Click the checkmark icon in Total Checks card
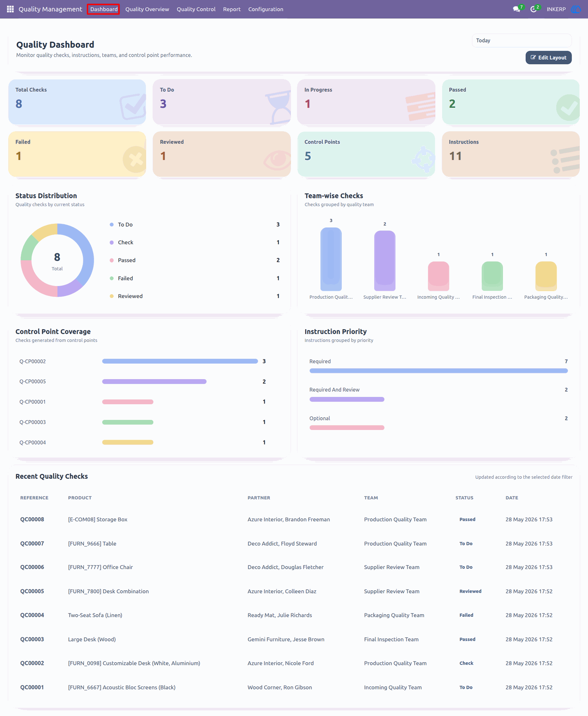588x716 pixels. (132, 106)
